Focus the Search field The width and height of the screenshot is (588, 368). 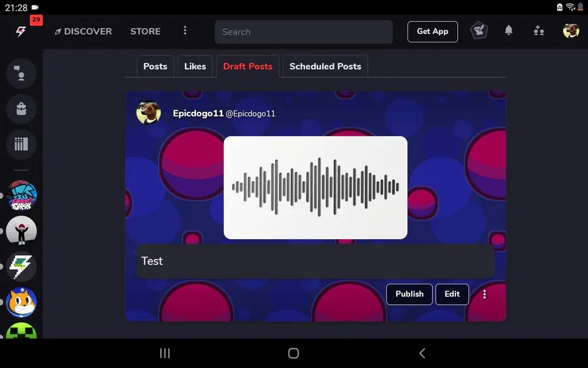[x=304, y=32]
